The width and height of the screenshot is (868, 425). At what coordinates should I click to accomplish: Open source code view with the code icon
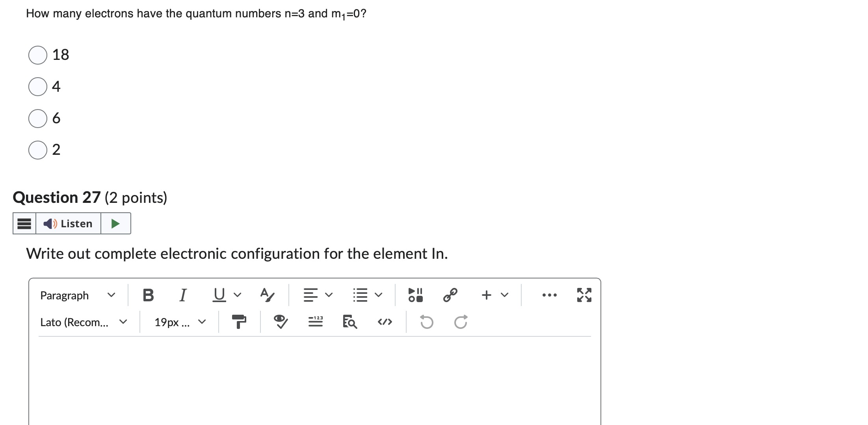click(x=385, y=322)
